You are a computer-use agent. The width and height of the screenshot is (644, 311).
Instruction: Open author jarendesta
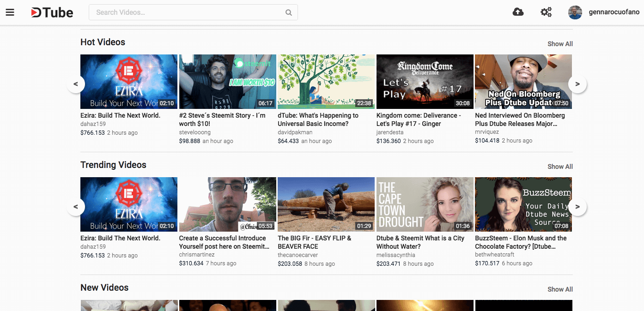390,132
